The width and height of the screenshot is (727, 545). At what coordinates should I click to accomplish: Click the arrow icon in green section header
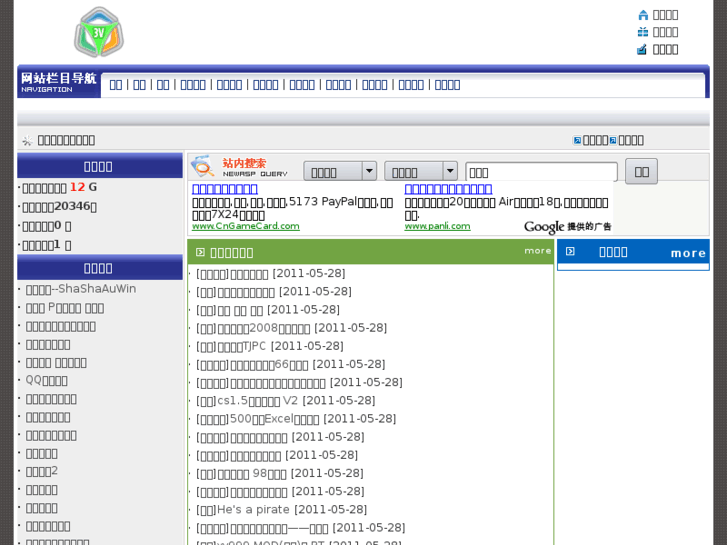[200, 253]
